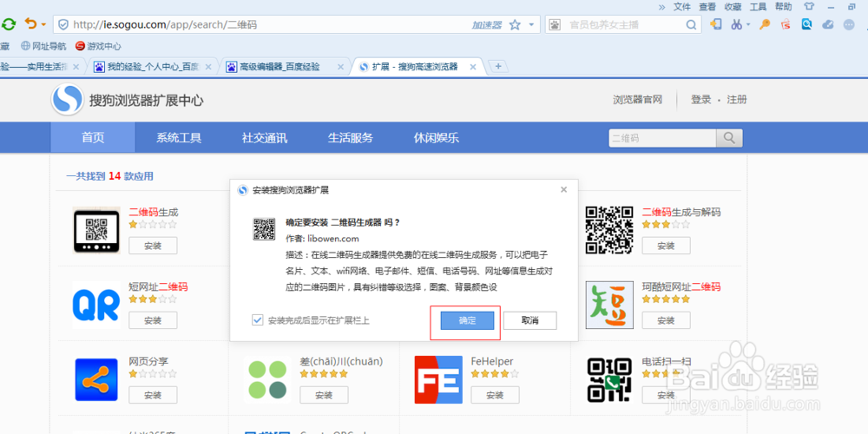Click the 二维码生成与解码 QR icon
Image resolution: width=868 pixels, height=434 pixels.
pos(609,230)
